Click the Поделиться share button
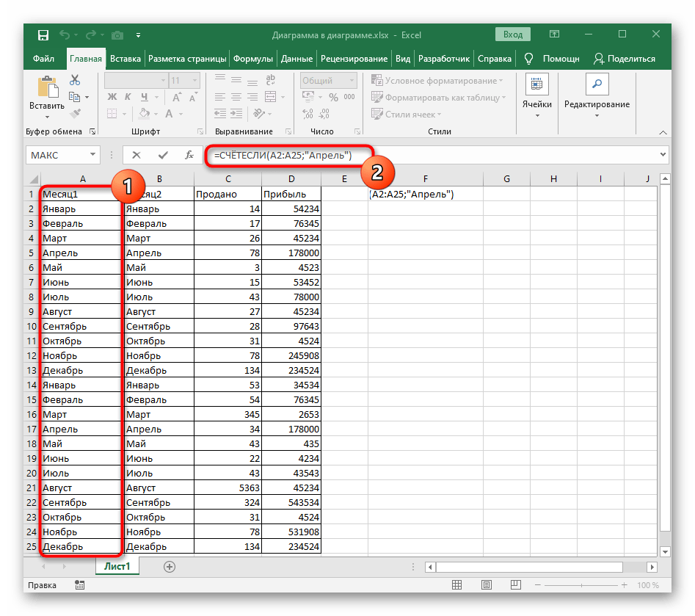 click(625, 59)
